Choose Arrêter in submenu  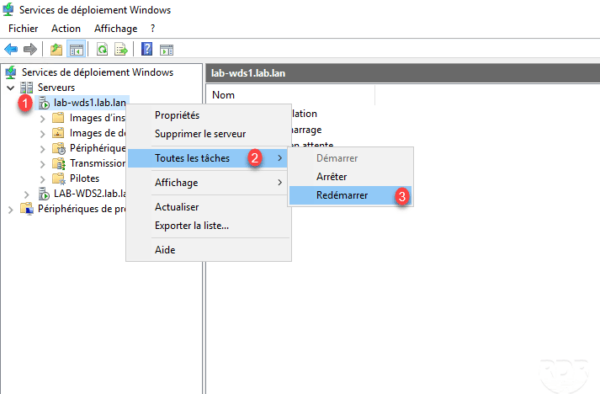350,177
